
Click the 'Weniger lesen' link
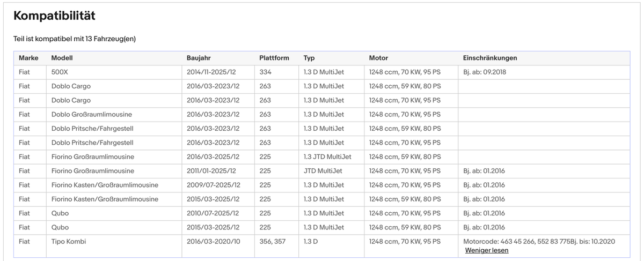pyautogui.click(x=487, y=250)
